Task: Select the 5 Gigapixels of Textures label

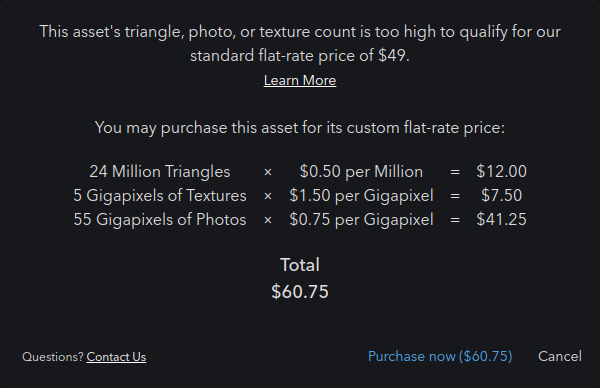Action: point(160,196)
